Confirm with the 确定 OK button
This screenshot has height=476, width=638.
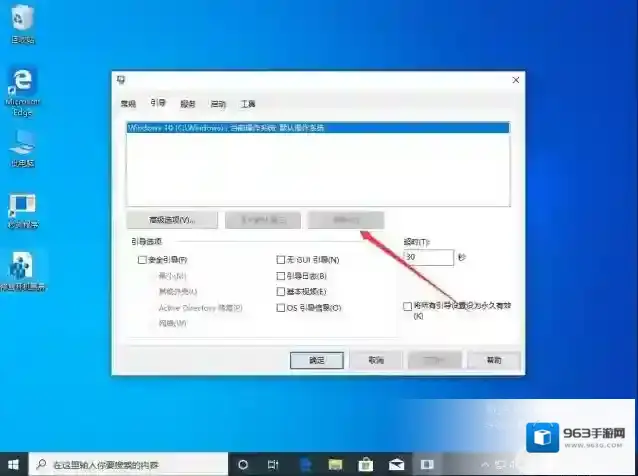point(317,360)
